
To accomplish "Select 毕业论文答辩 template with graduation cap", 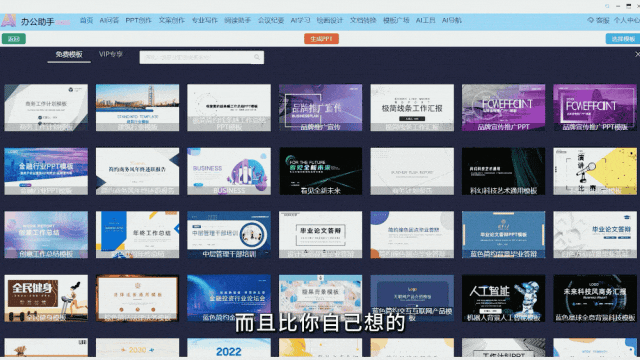I will coord(595,235).
